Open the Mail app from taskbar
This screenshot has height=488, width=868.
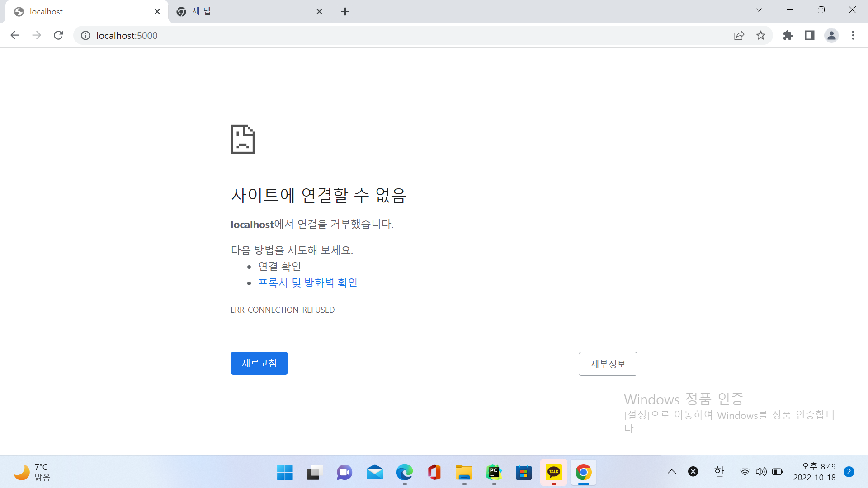[x=374, y=473]
